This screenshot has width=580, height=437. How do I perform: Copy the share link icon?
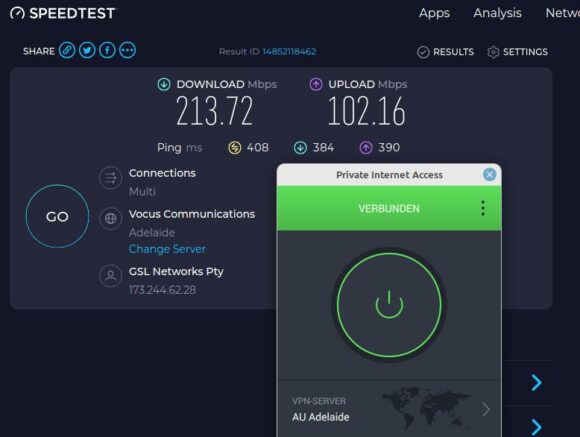pos(67,50)
